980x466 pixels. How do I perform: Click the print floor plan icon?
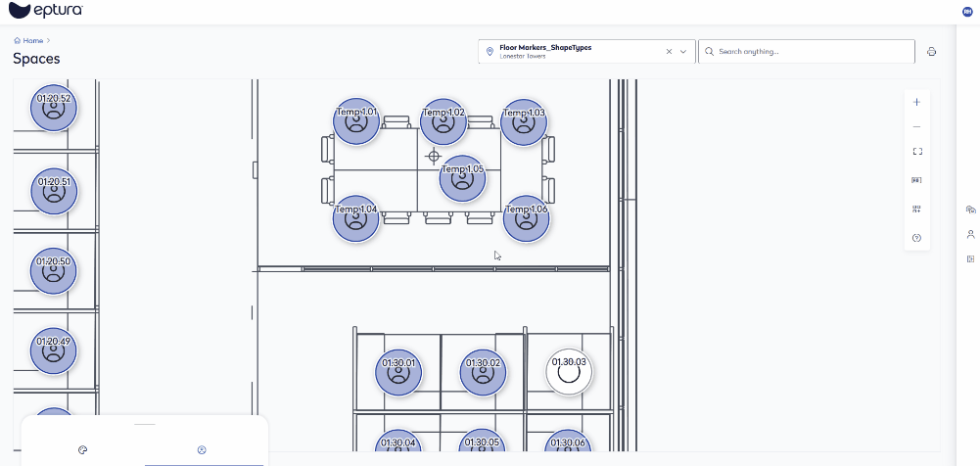click(931, 52)
